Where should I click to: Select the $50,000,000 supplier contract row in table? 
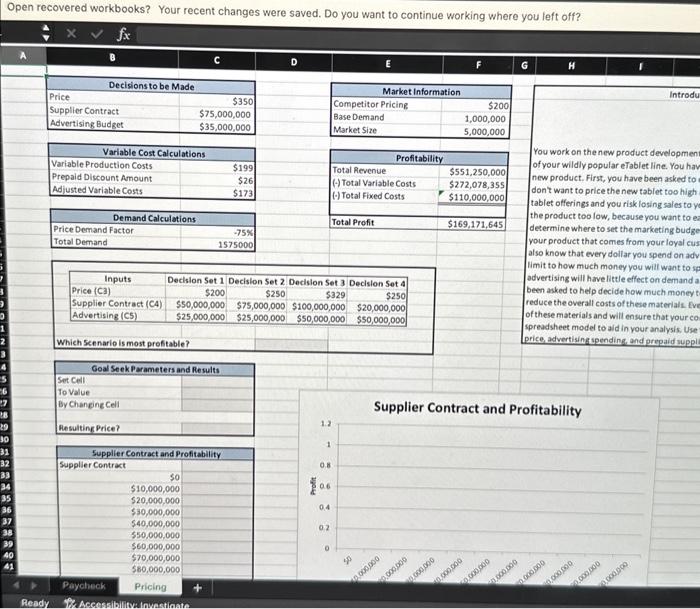(155, 535)
